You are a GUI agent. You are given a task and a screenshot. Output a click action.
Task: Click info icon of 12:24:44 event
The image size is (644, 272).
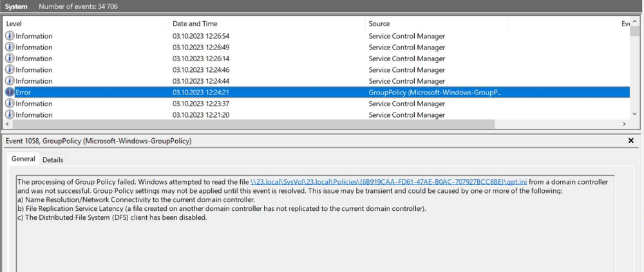click(10, 81)
